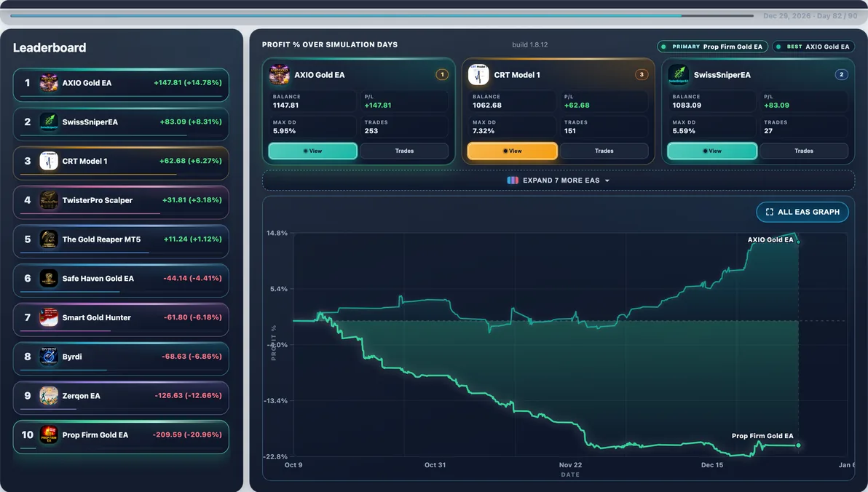Select AXIO Gold EA leaderboard row

pos(121,84)
